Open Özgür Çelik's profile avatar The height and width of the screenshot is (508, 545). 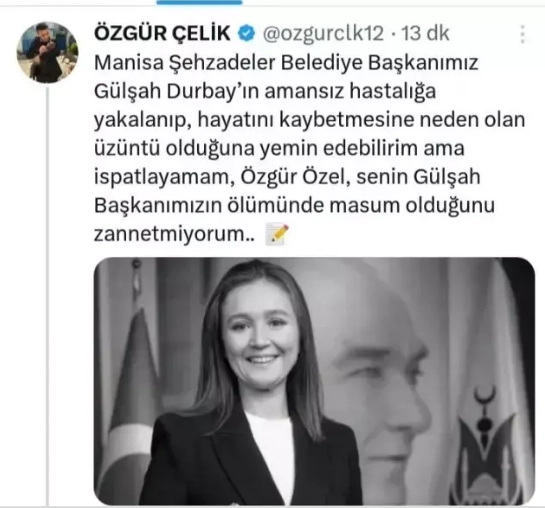tap(48, 52)
